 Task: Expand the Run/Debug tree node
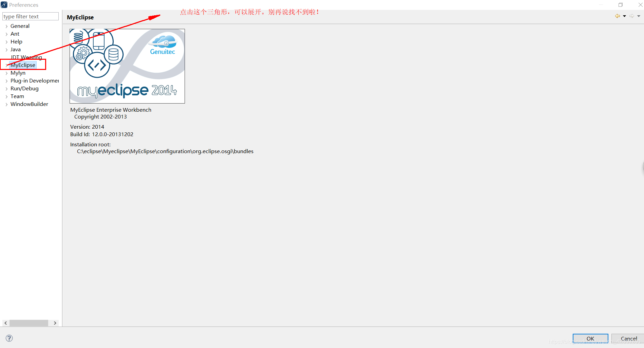tap(6, 89)
